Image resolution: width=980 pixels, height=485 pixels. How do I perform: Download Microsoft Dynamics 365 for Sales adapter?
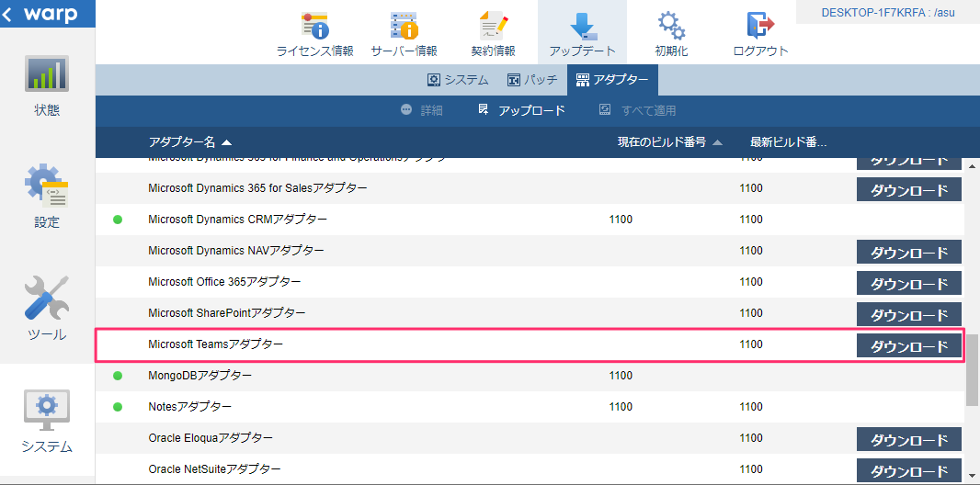(908, 189)
